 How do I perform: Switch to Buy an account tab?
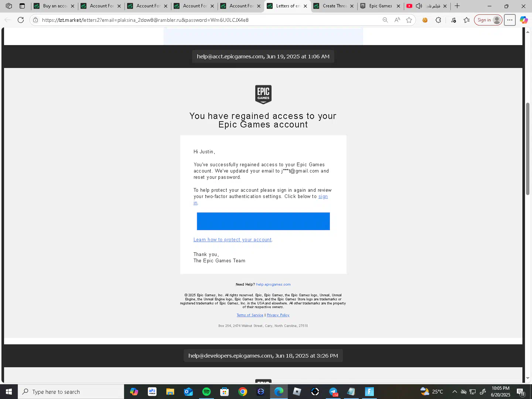(54, 6)
